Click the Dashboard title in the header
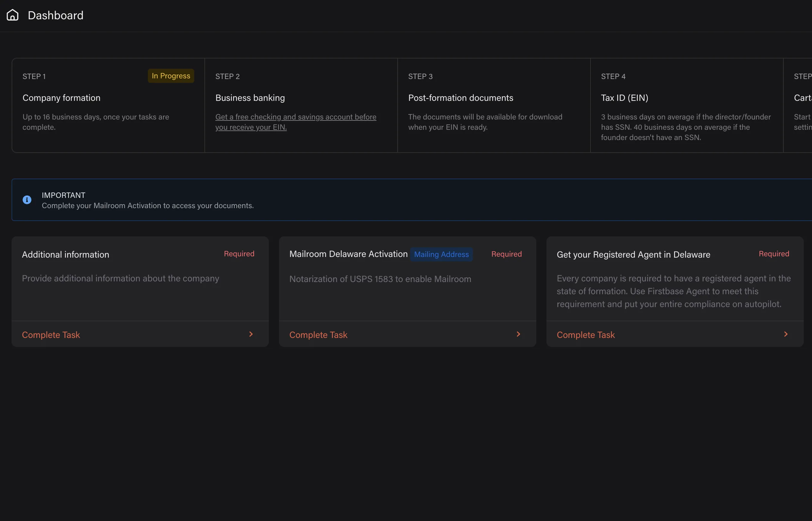This screenshot has width=812, height=521. click(56, 15)
